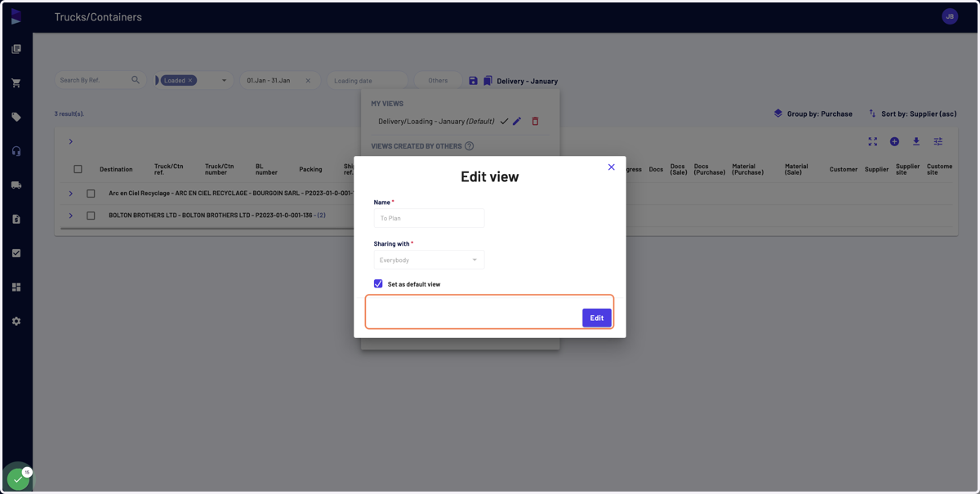Open the invoice document sidebar icon

click(16, 219)
